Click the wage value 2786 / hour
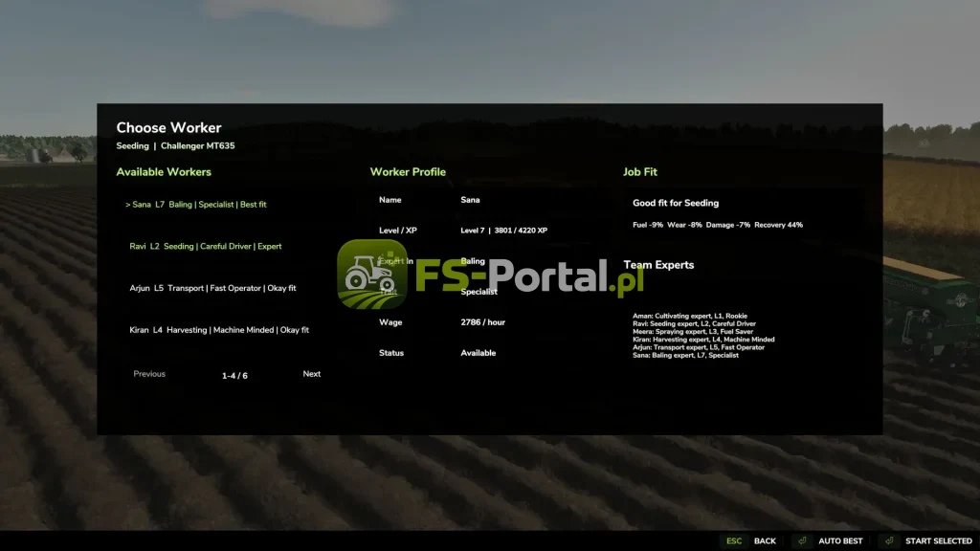The image size is (980, 551). [482, 322]
